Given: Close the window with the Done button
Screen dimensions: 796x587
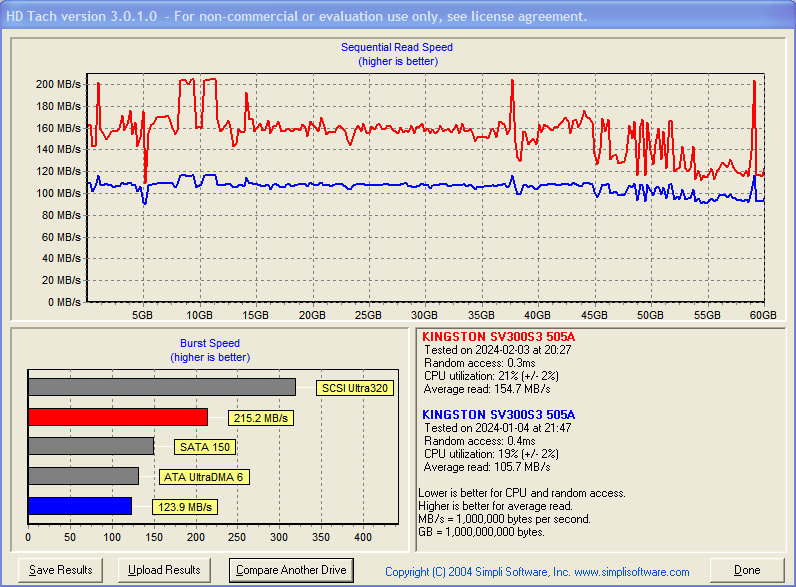Looking at the screenshot, I should click(747, 570).
